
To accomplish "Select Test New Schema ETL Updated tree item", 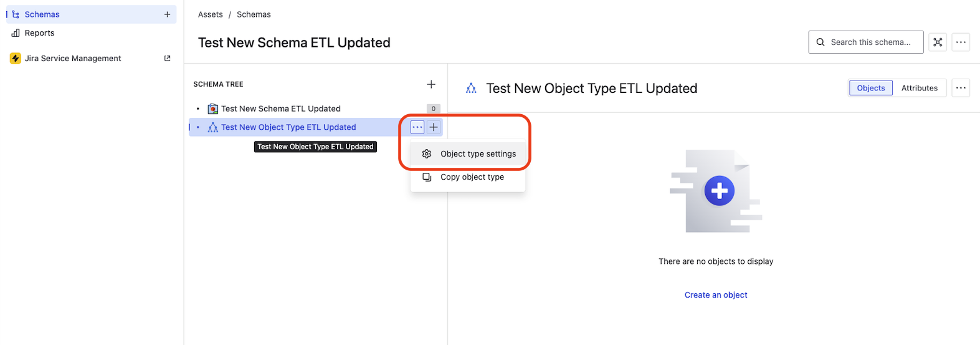I will pos(280,109).
